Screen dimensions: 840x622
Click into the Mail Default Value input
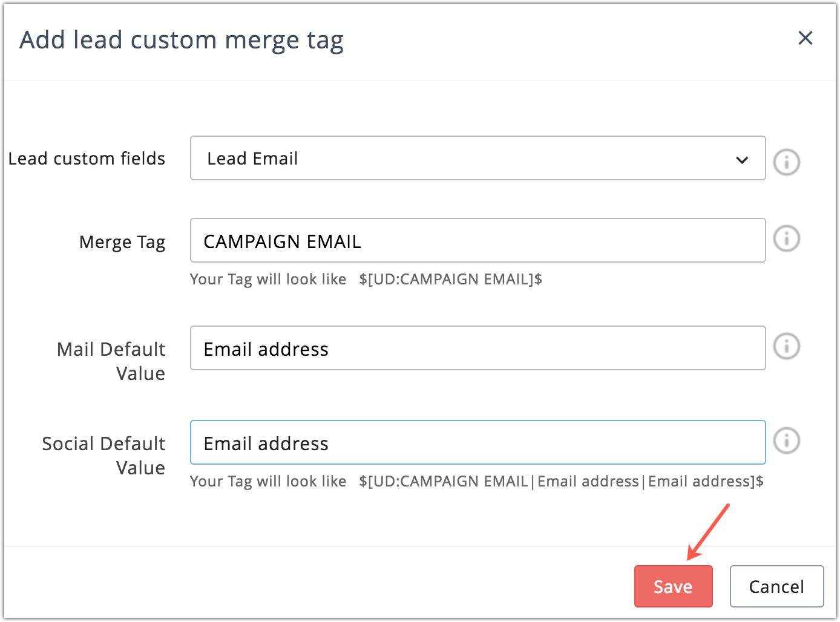tap(477, 349)
